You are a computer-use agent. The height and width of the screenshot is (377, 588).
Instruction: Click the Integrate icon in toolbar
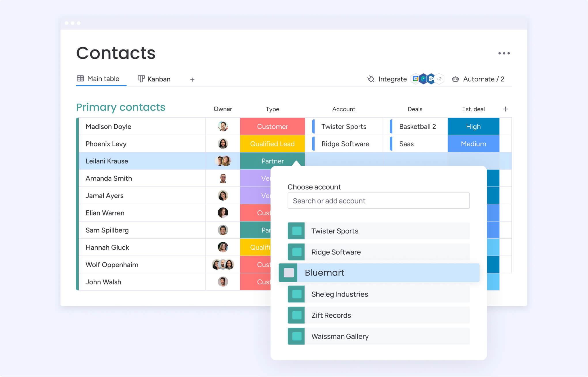371,79
